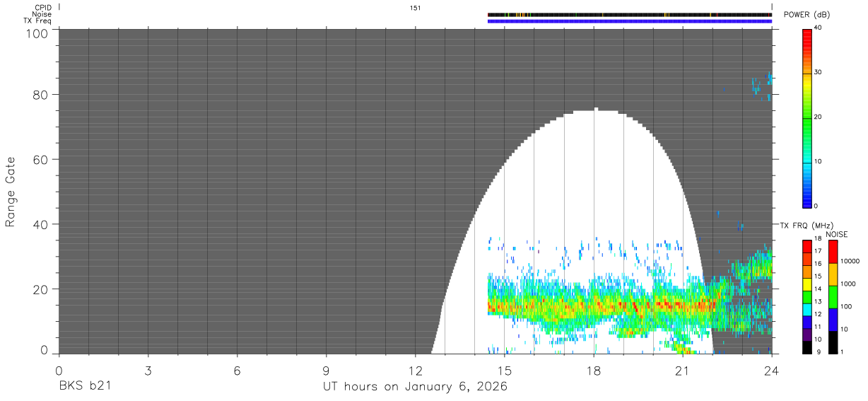Click the TX FRQ (MHz) legend title
Viewport: 868px width, 401px height.
pos(805,225)
